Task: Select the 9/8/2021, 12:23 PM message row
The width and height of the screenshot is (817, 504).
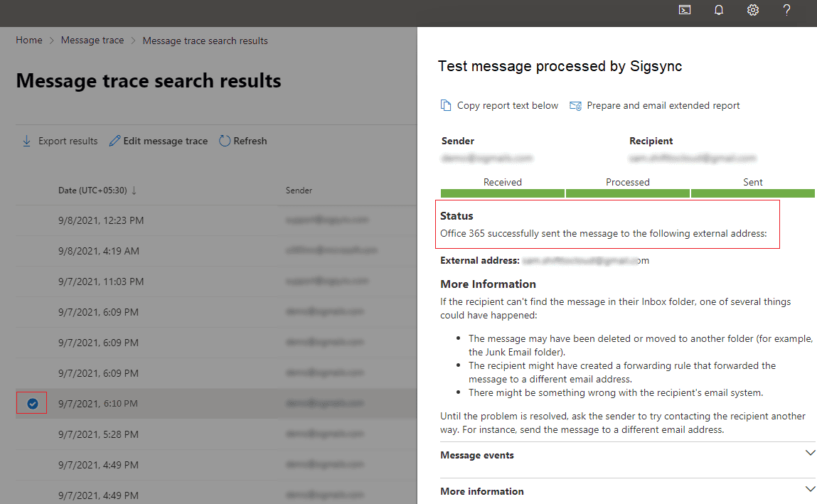Action: pos(101,220)
